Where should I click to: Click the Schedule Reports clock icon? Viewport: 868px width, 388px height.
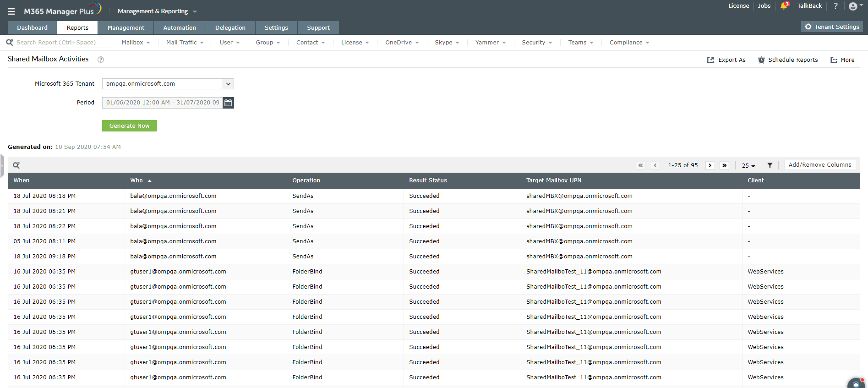[761, 60]
